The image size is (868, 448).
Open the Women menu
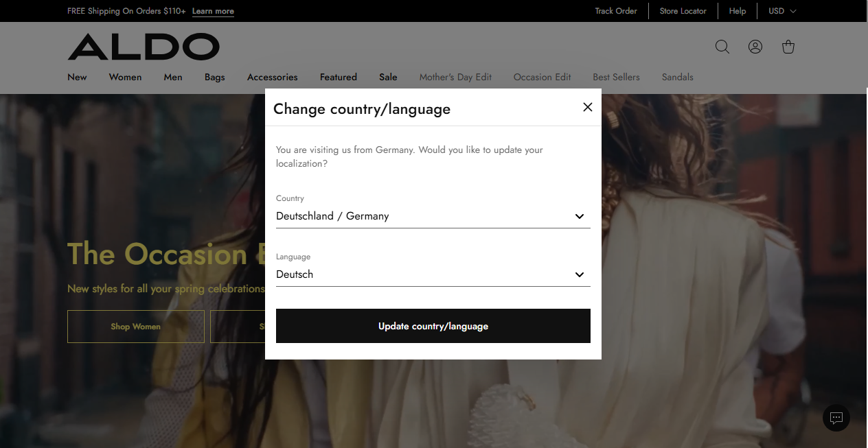click(125, 78)
